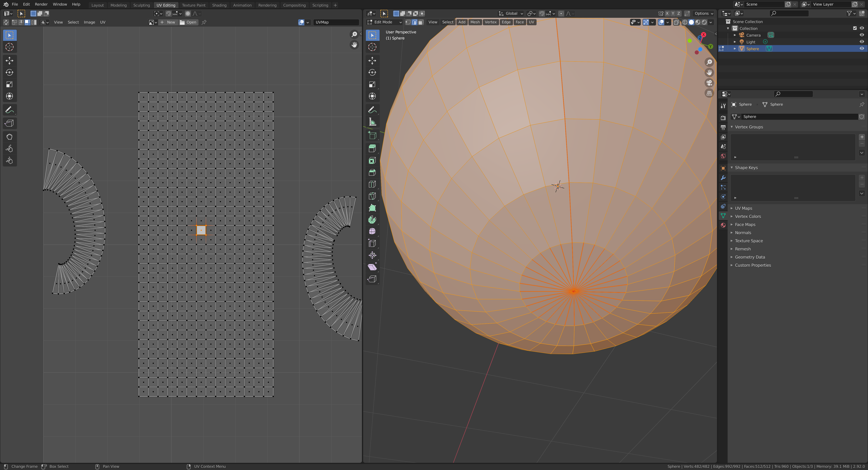The image size is (868, 470).
Task: Select the Bevel tool in toolbar
Action: pyautogui.click(x=372, y=172)
